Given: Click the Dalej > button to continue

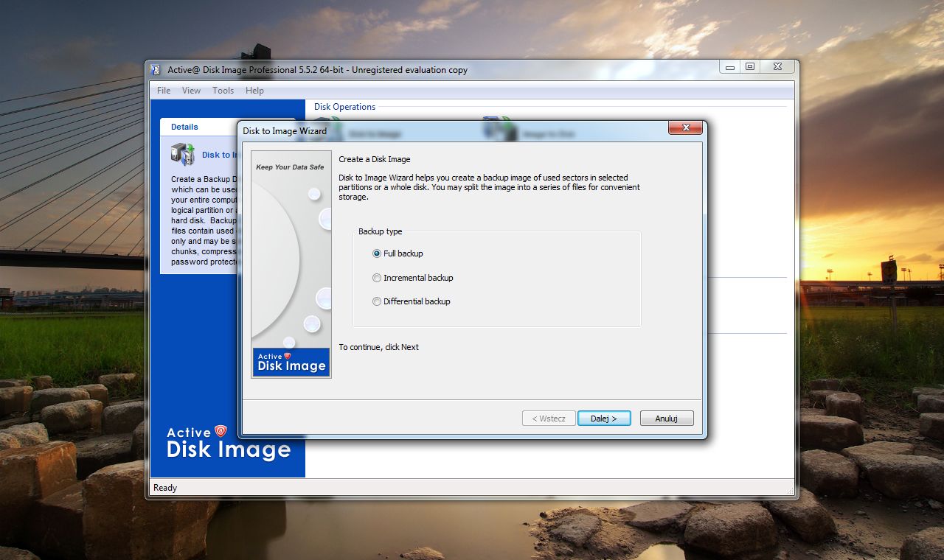Looking at the screenshot, I should 604,419.
